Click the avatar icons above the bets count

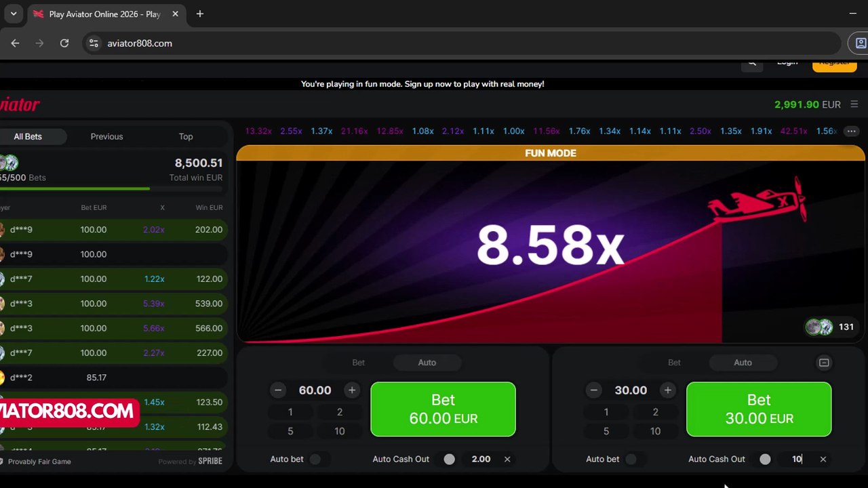pos(9,163)
